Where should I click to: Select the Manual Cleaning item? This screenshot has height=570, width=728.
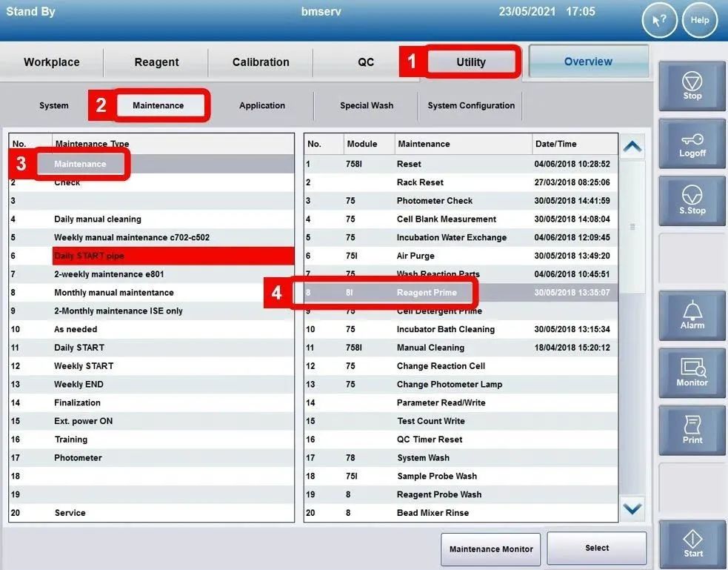click(461, 348)
